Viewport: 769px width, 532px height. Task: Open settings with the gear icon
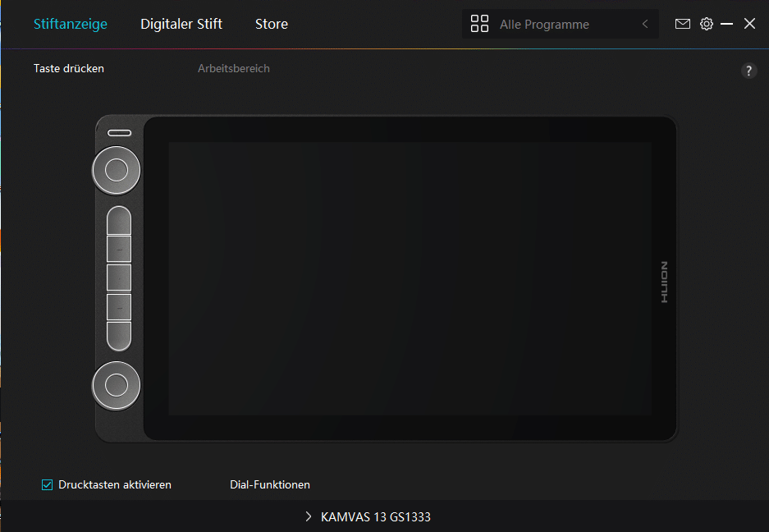tap(707, 25)
